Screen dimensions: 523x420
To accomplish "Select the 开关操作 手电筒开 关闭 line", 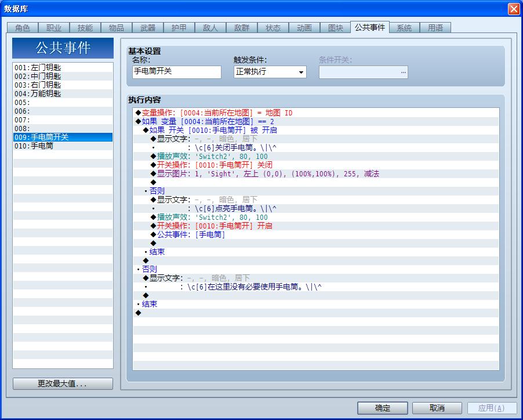I will [316, 165].
